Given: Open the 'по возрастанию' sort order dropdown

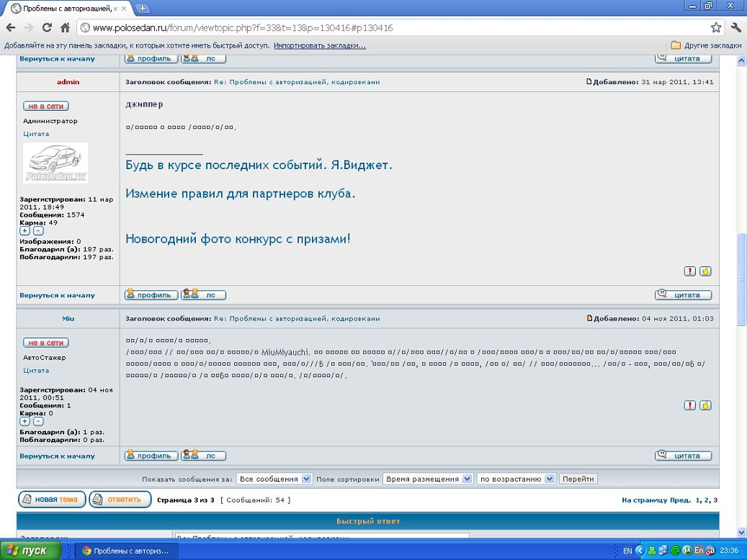Looking at the screenshot, I should pyautogui.click(x=516, y=479).
